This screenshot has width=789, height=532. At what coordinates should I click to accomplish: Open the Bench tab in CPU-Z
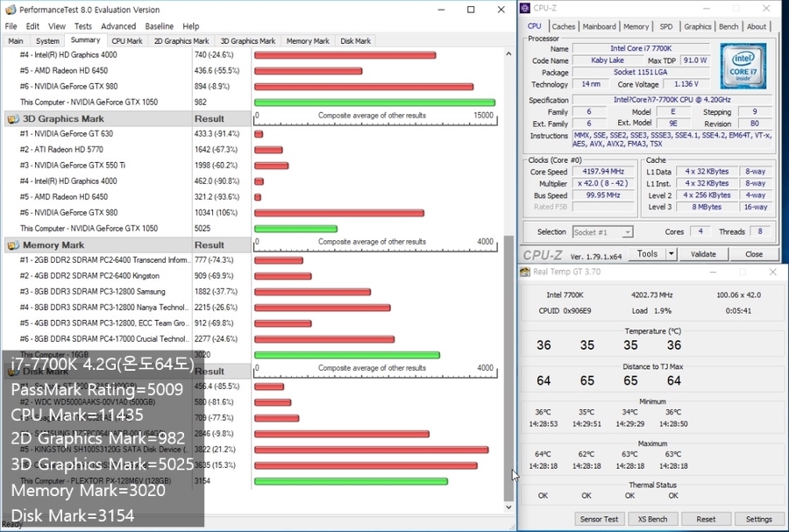pyautogui.click(x=729, y=26)
